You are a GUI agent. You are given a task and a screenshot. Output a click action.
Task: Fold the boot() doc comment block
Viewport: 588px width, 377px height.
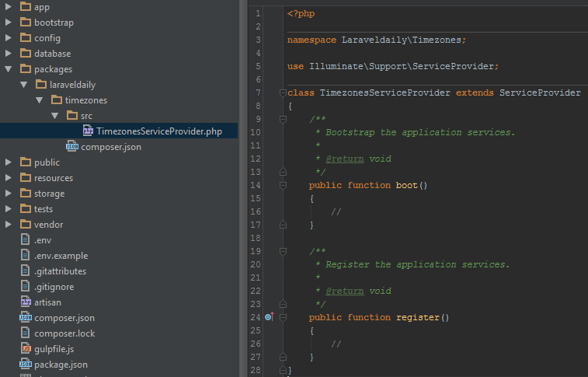[x=283, y=119]
